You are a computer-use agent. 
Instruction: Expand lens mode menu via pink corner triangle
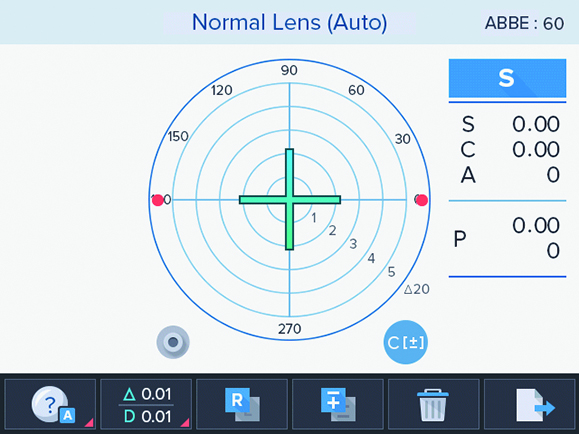pyautogui.click(x=89, y=422)
